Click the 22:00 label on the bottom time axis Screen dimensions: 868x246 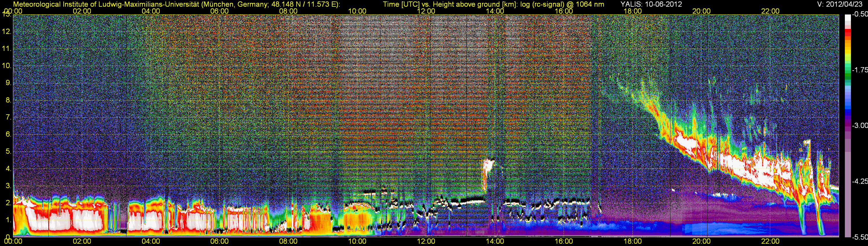point(770,241)
